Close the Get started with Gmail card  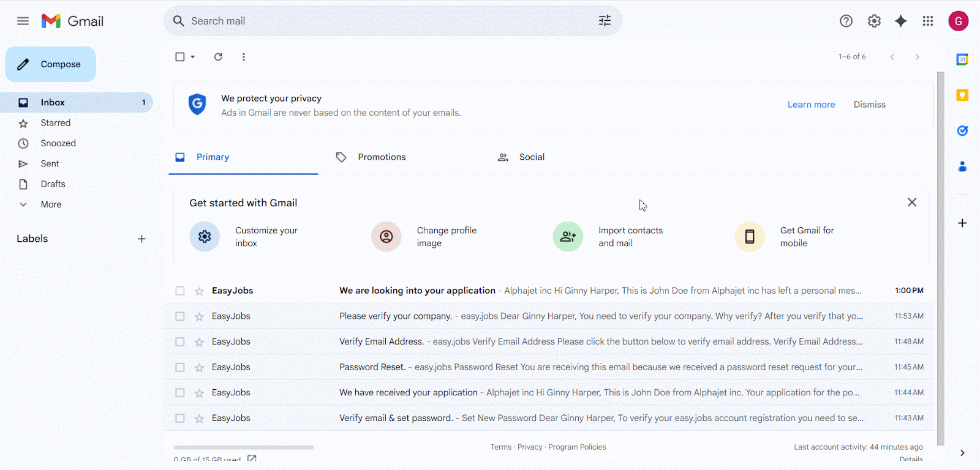912,203
